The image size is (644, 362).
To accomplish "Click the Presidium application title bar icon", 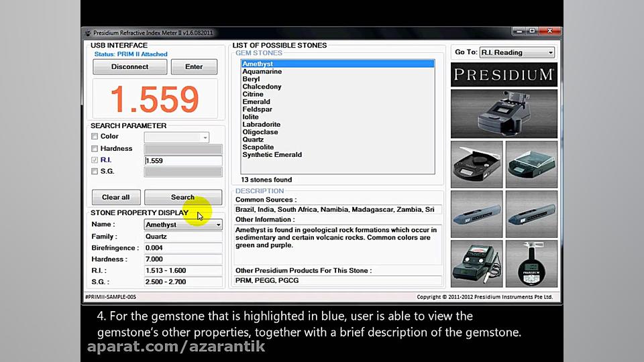I will tap(88, 33).
